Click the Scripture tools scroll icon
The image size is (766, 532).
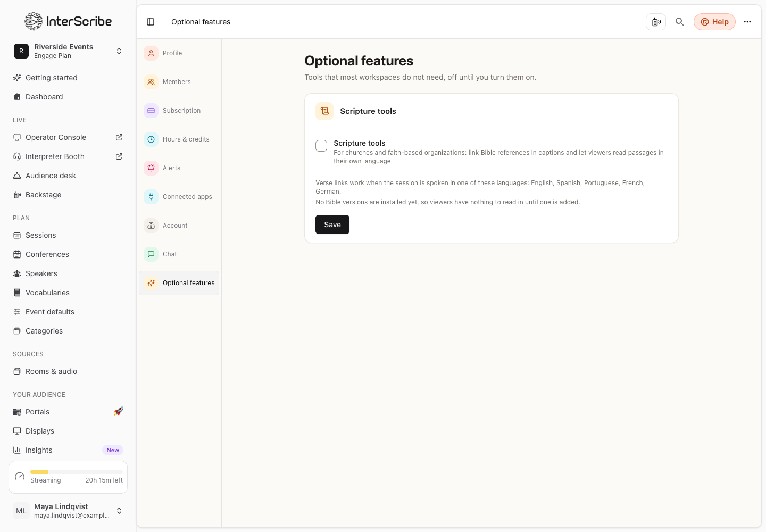pos(324,111)
